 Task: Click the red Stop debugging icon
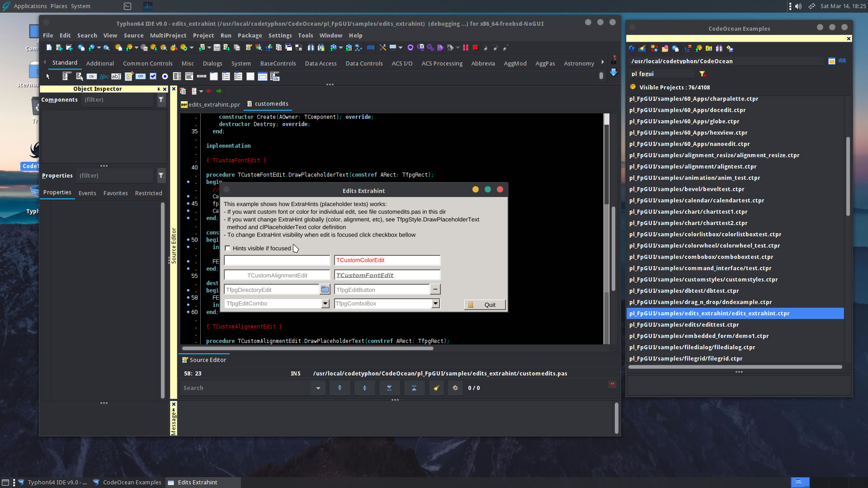pyautogui.click(x=475, y=47)
